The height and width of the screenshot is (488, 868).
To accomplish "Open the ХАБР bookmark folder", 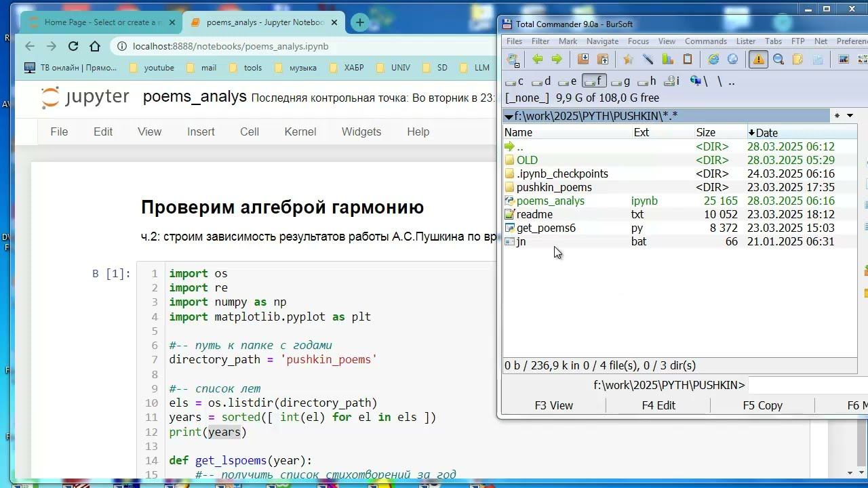I will [347, 68].
